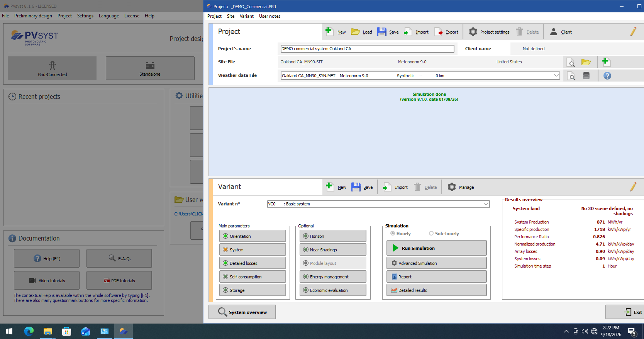
Task: Open Windows Start menu
Action: pyautogui.click(x=9, y=331)
